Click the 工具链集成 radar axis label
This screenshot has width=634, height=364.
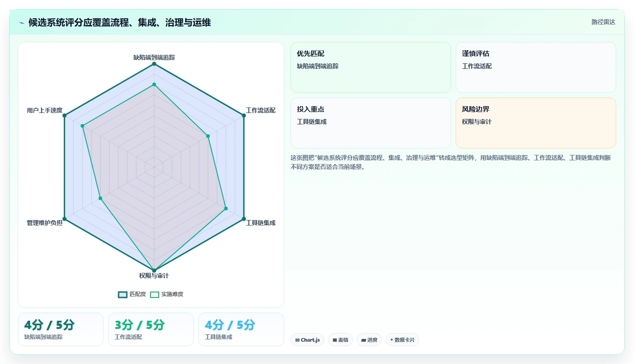point(260,223)
